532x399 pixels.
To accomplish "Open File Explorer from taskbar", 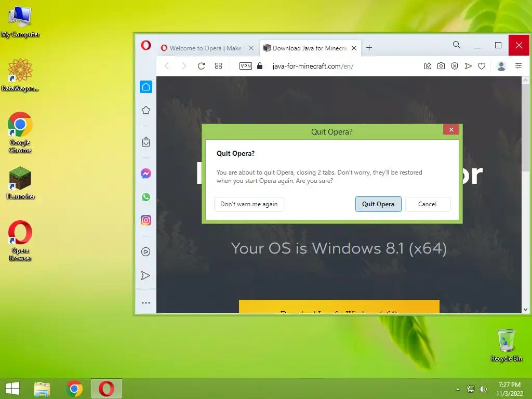I will point(42,389).
